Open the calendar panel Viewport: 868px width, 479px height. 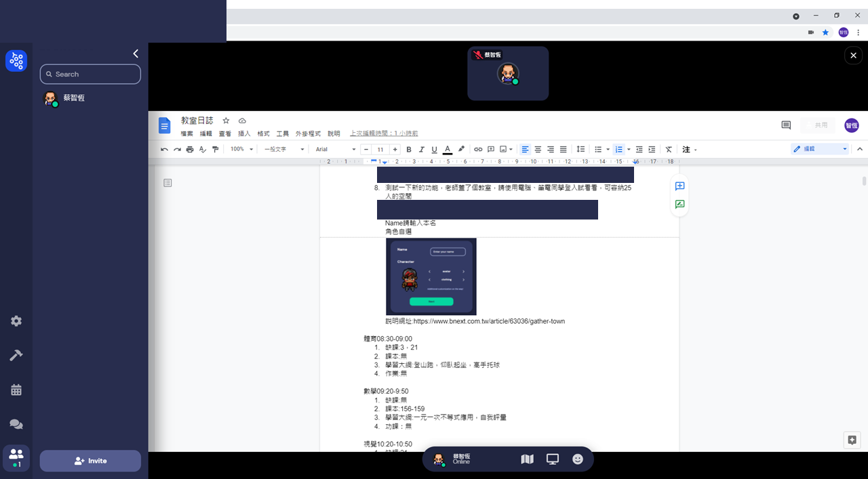coord(16,390)
